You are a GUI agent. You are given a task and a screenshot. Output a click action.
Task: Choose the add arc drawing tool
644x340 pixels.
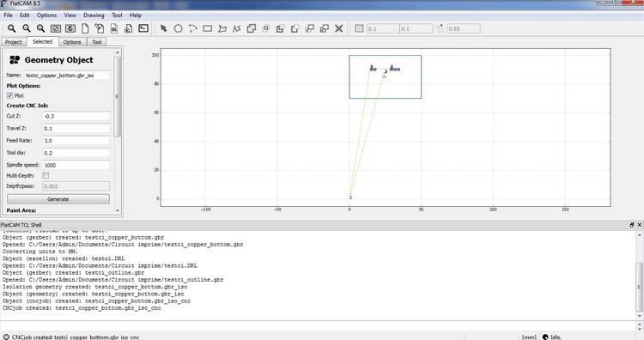[193, 28]
